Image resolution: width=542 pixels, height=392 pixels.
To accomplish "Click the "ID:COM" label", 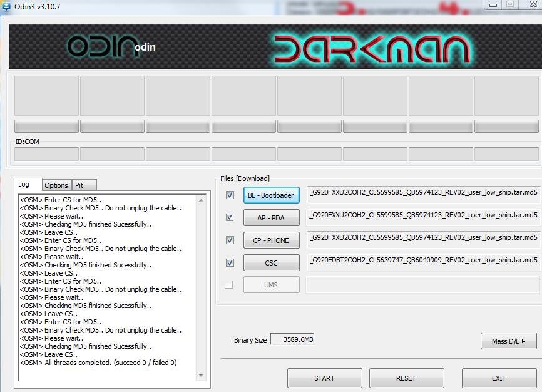I will [28, 142].
